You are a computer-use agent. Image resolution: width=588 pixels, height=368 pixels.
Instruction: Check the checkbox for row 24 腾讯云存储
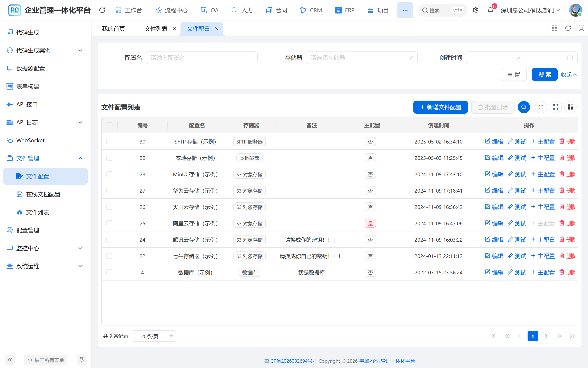pos(109,240)
